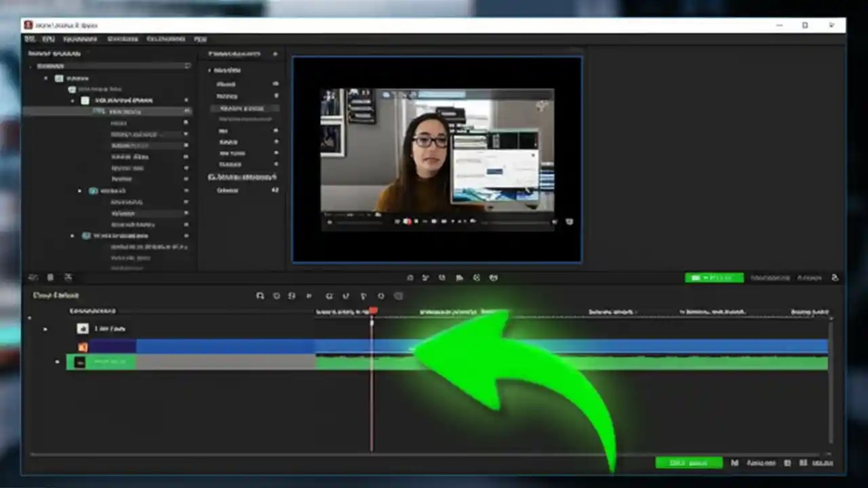
Task: Open the first menu in the menu bar
Action: coord(29,39)
